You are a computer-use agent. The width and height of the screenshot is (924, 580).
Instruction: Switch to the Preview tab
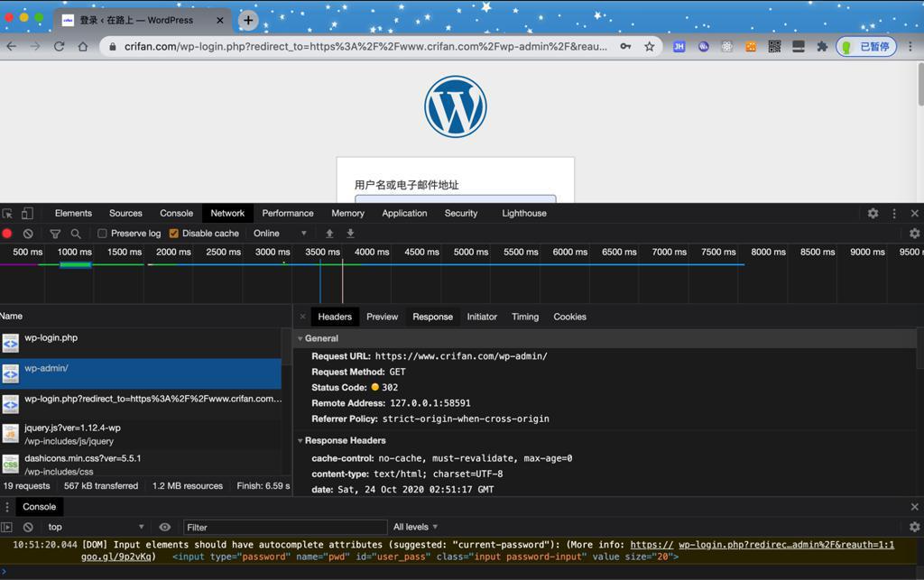click(382, 317)
